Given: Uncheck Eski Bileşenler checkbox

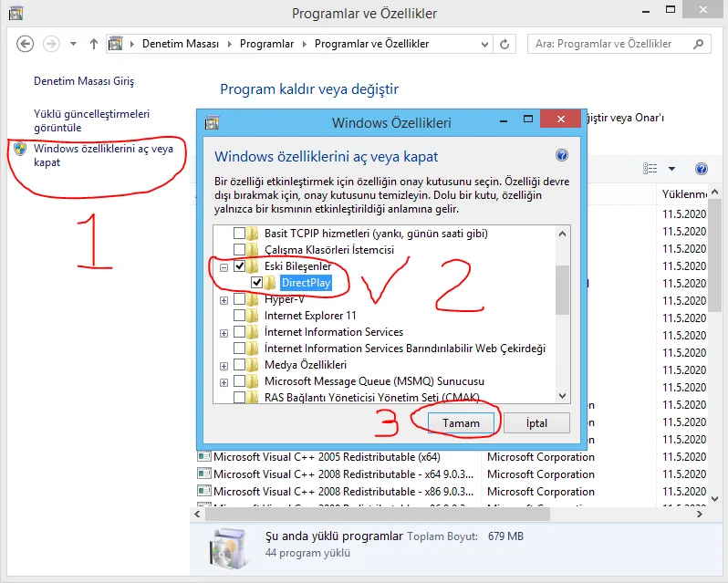Looking at the screenshot, I should click(x=240, y=266).
